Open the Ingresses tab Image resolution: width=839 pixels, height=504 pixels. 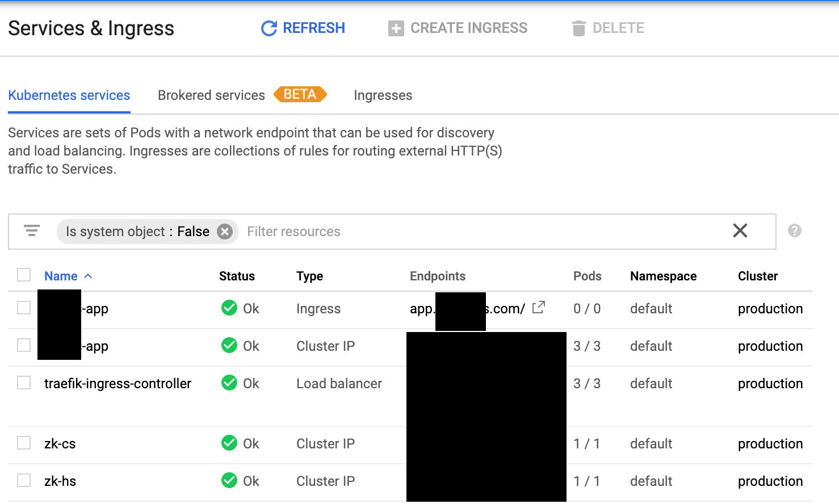(383, 95)
